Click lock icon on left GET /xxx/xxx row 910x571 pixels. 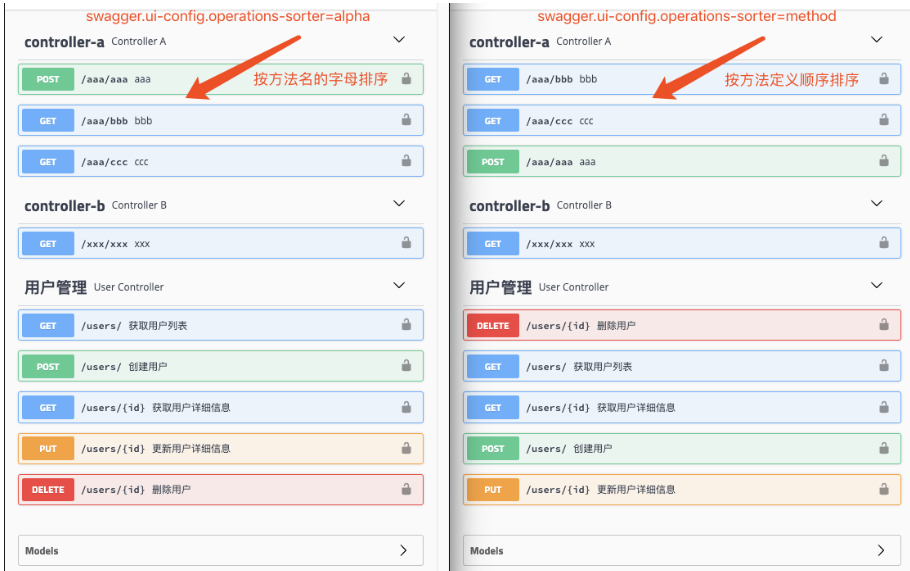[x=406, y=243]
